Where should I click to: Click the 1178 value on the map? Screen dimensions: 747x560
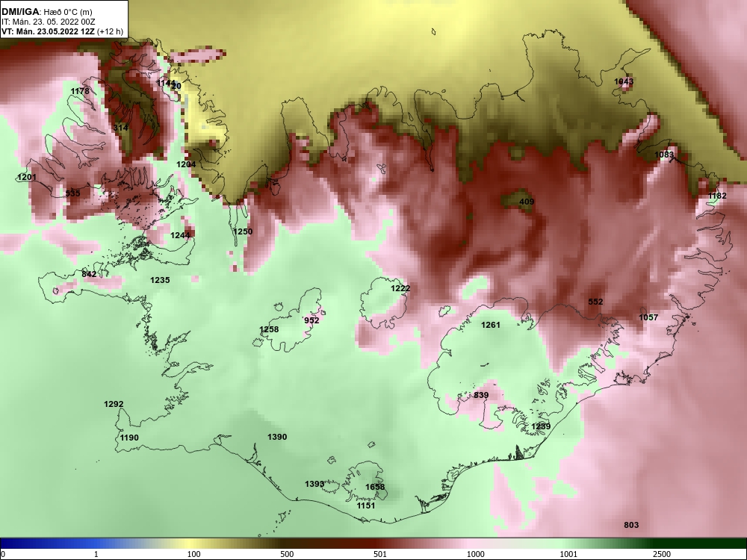[x=80, y=91]
